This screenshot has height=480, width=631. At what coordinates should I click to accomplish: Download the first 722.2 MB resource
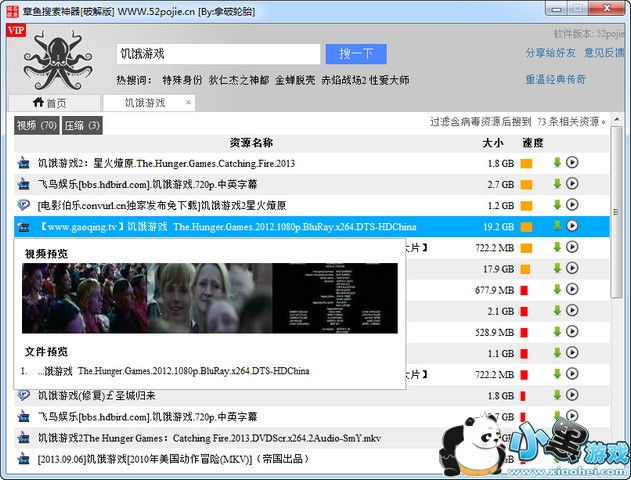557,247
